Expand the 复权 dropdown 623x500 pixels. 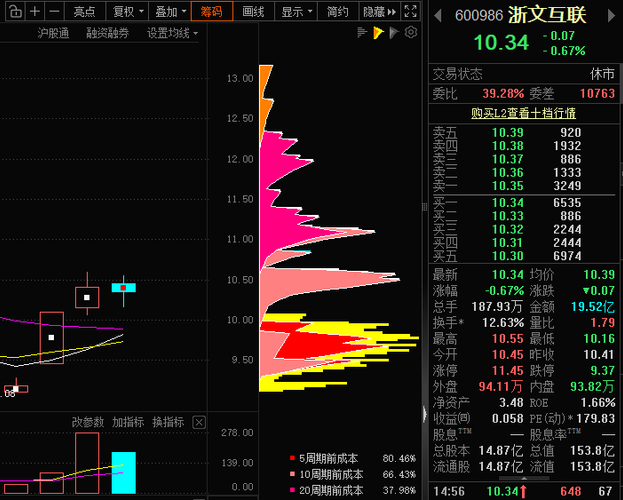[x=128, y=11]
